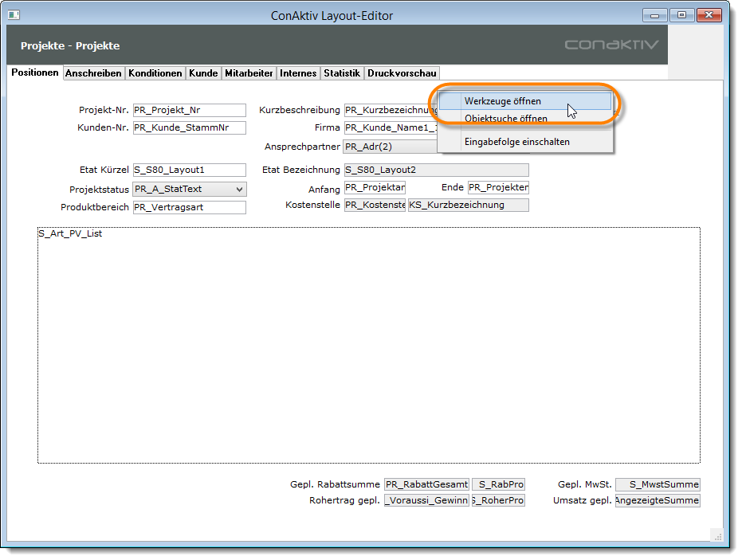Switch to the Anschreiben tab
This screenshot has height=560, width=742.
pos(93,73)
